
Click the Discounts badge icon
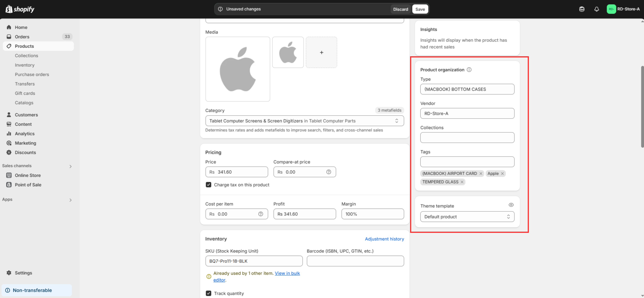point(9,152)
